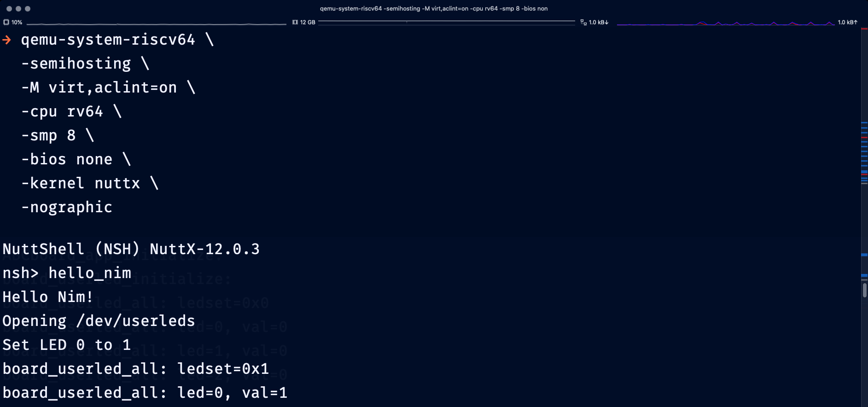Screen dimensions: 868x407
Task: Click the network activity graph
Action: (x=726, y=23)
